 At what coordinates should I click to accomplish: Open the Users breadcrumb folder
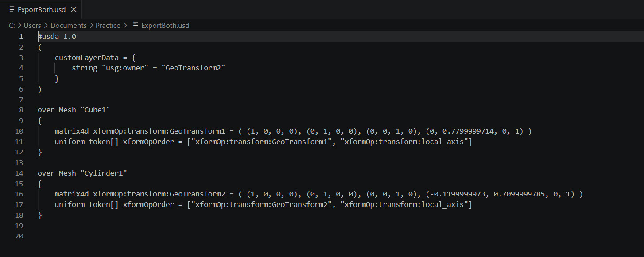click(x=32, y=26)
